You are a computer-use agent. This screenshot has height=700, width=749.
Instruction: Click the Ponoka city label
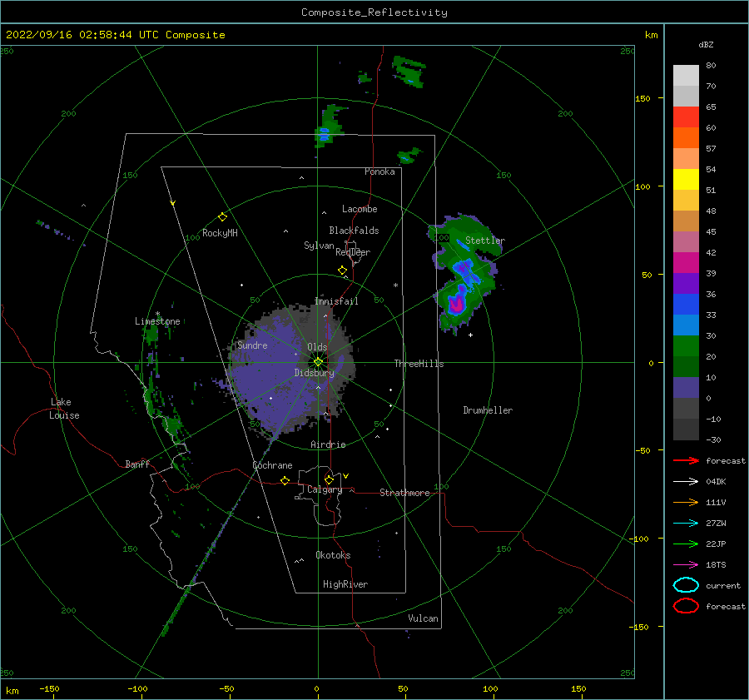(x=379, y=171)
